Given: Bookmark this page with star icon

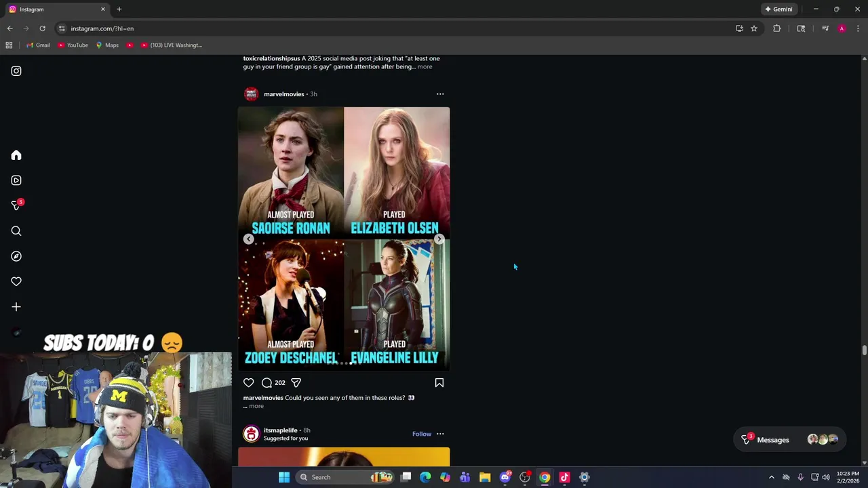Looking at the screenshot, I should click(754, 28).
